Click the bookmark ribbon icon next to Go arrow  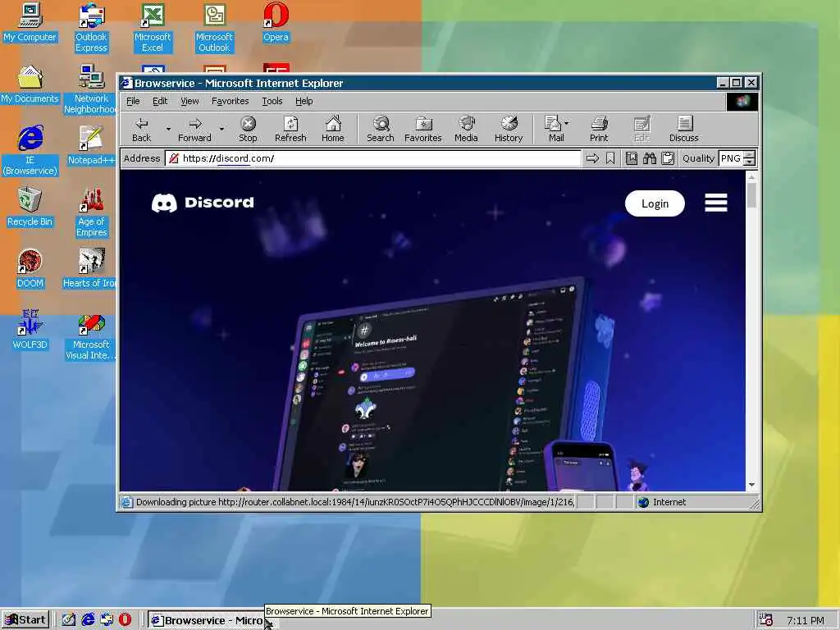pyautogui.click(x=610, y=158)
